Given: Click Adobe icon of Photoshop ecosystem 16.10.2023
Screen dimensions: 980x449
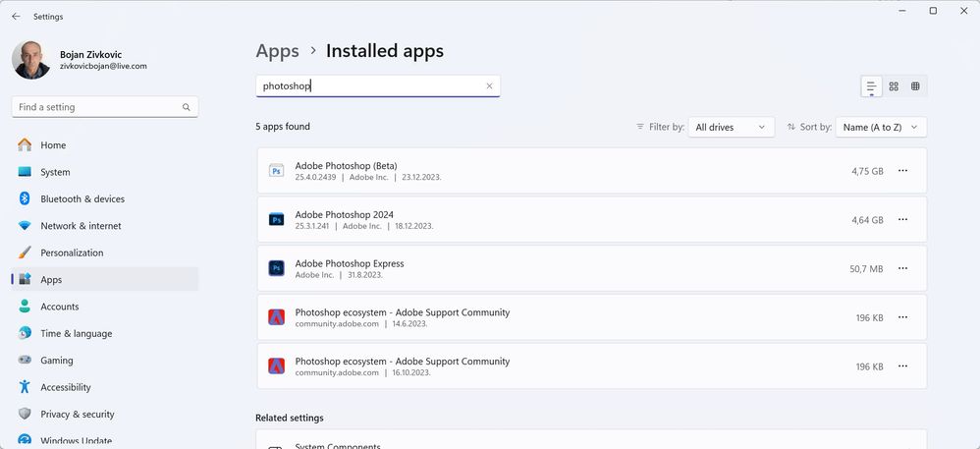Looking at the screenshot, I should 276,365.
